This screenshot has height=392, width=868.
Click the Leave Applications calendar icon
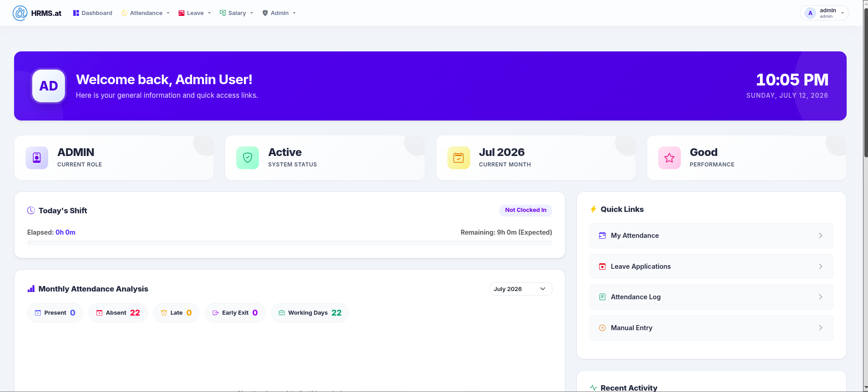point(602,266)
